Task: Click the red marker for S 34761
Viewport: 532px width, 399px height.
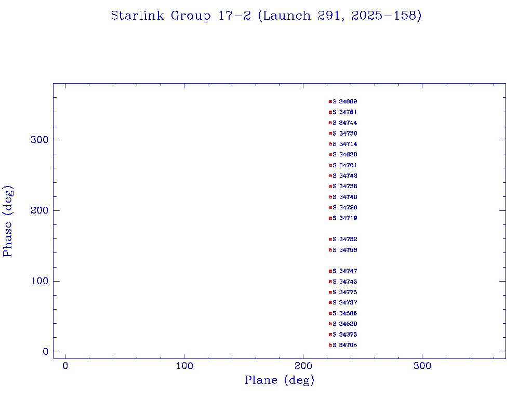Action: pyautogui.click(x=330, y=112)
